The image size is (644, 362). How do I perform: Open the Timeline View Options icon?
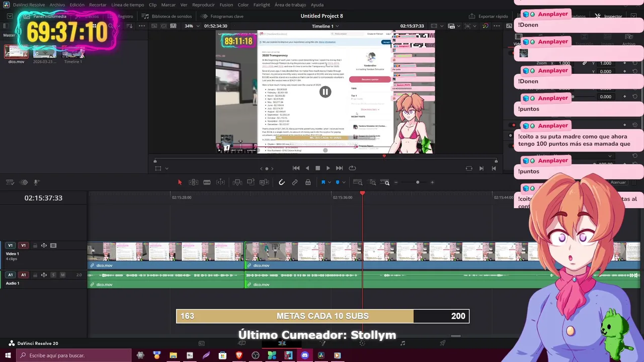[x=10, y=183]
